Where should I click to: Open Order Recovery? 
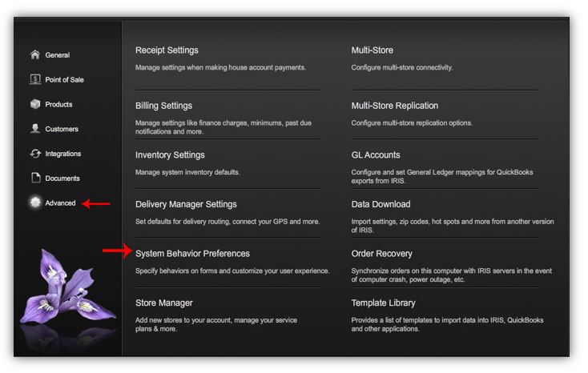381,254
